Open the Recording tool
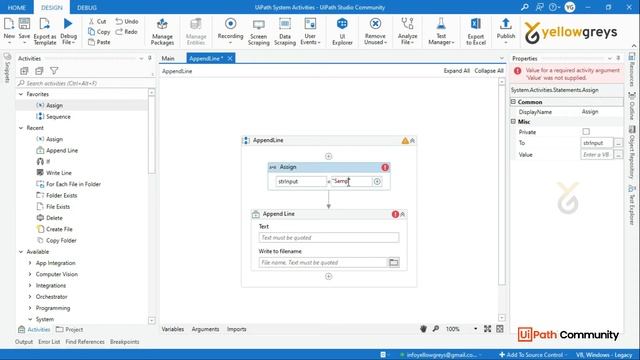Screen dimensions: 640x360 (230, 31)
